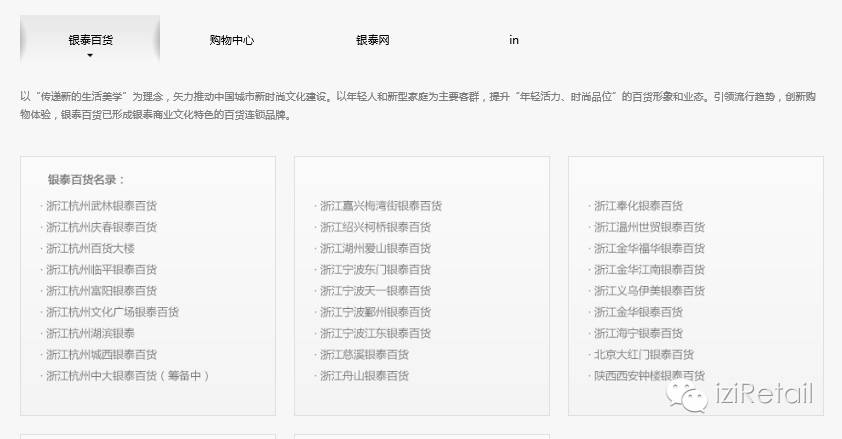Open 浙江杭州临平银泰百货 link
The width and height of the screenshot is (842, 439).
point(101,269)
